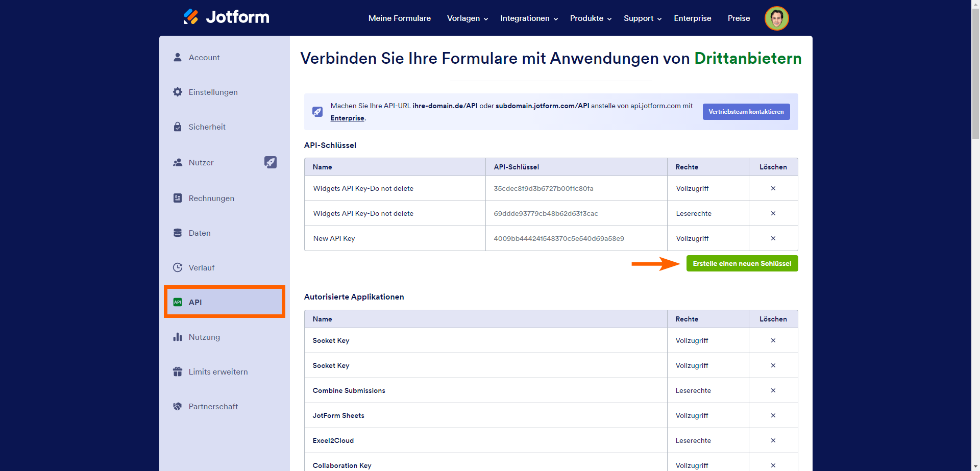Viewport: 980px width, 471px height.
Task: Open the Integrationen dropdown menu
Action: pos(525,18)
